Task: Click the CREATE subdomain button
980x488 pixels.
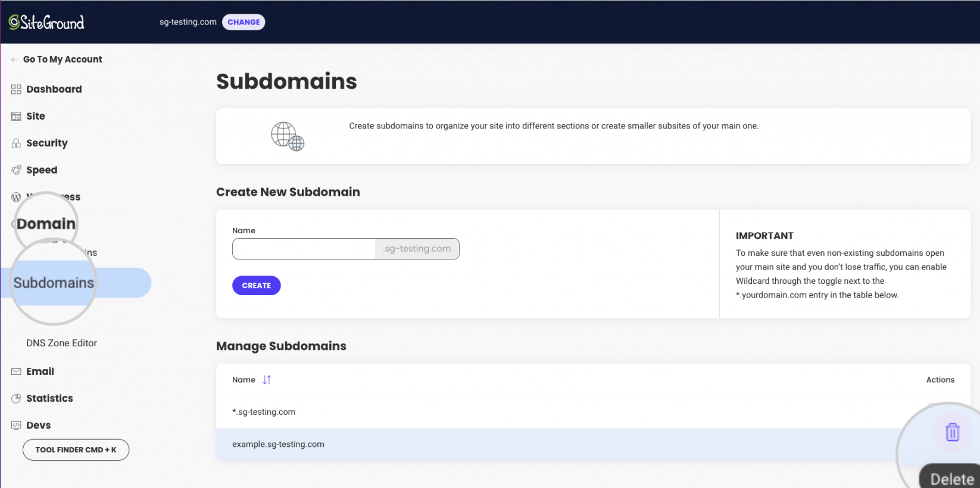Action: click(x=256, y=286)
